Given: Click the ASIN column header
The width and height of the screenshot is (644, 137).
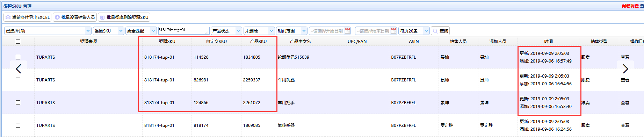Looking at the screenshot, I should tap(414, 41).
